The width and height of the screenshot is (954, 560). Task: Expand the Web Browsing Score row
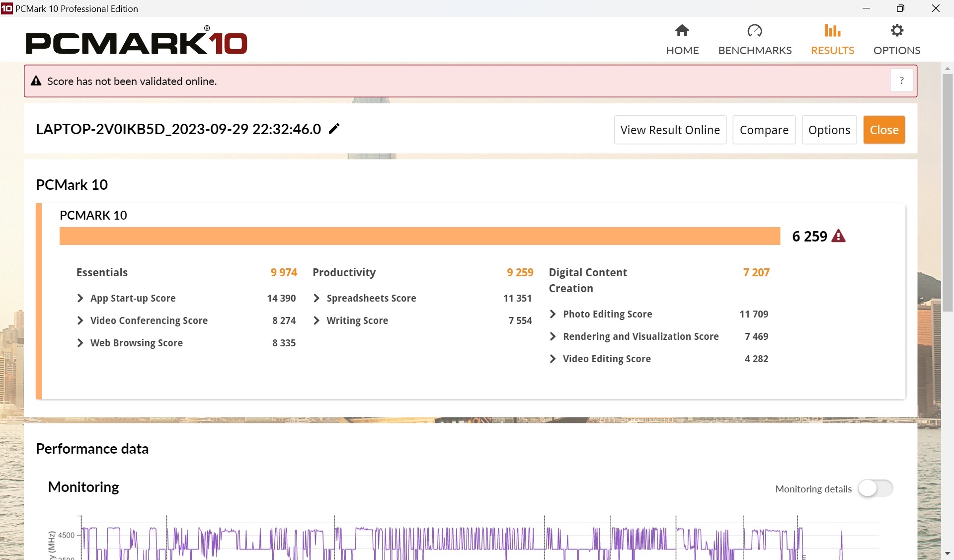click(x=80, y=343)
